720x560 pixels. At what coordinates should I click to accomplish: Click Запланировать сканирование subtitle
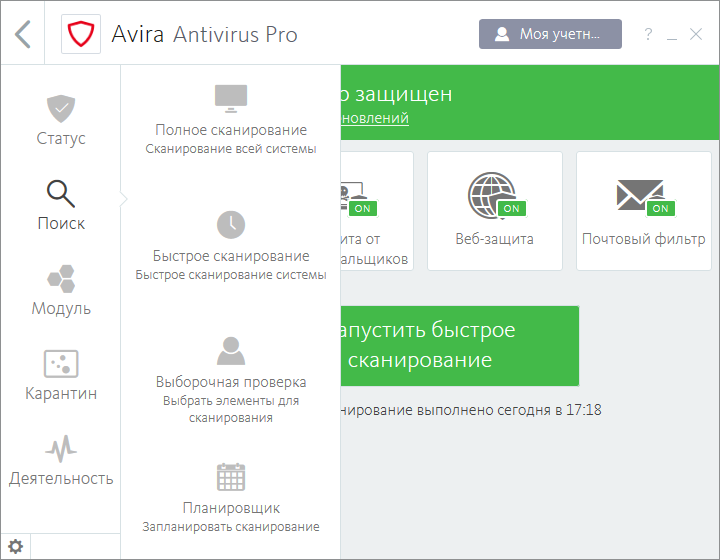point(231,527)
